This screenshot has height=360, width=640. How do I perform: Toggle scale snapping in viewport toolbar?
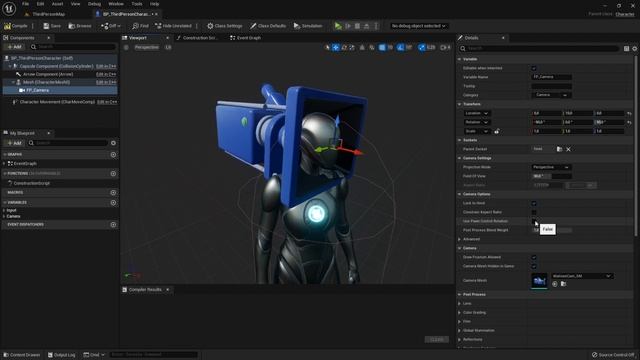[422, 47]
